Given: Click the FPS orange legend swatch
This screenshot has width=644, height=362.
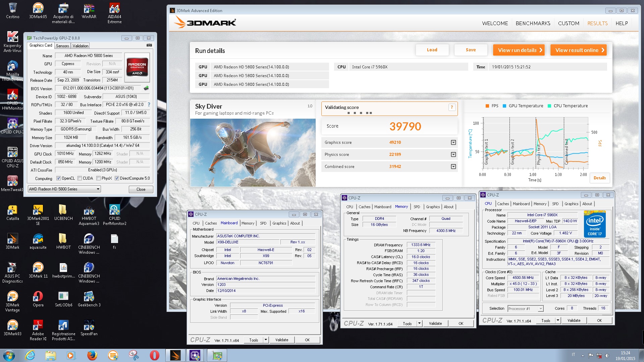Looking at the screenshot, I should coord(487,106).
